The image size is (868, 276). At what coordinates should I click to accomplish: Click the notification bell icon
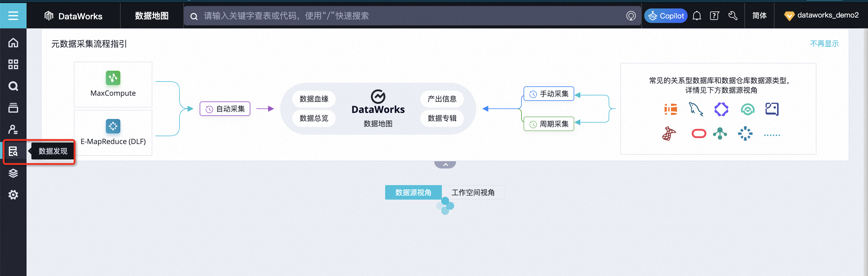tap(697, 16)
